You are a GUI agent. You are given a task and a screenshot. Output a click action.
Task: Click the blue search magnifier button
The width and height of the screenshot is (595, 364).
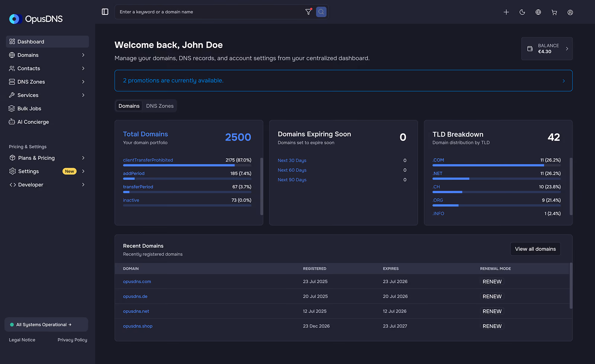tap(321, 12)
